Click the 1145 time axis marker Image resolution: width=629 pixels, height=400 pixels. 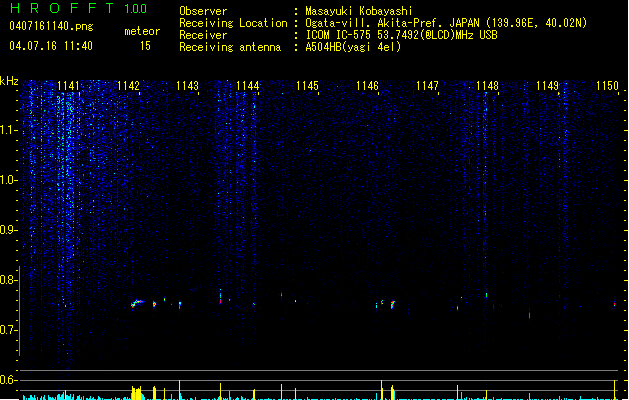[x=307, y=86]
